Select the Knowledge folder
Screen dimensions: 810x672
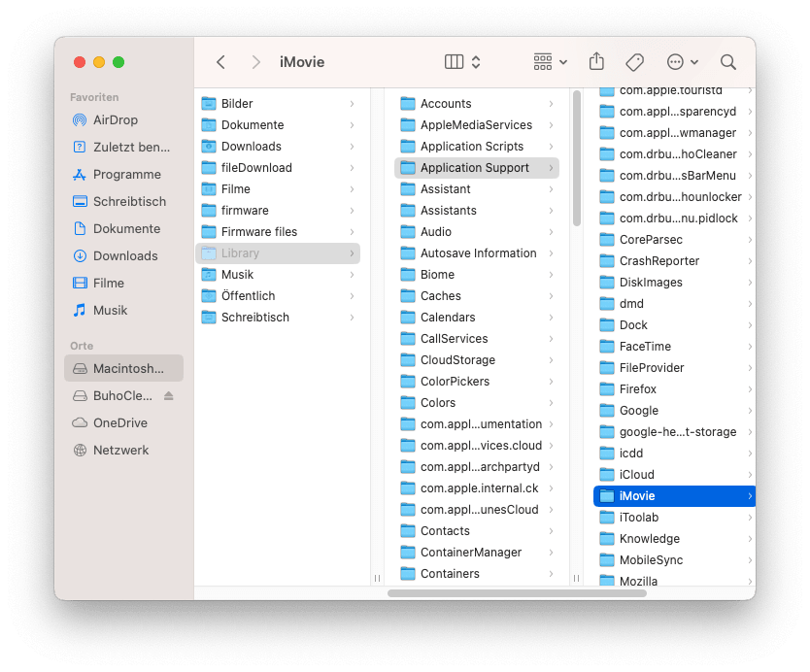tap(675, 538)
